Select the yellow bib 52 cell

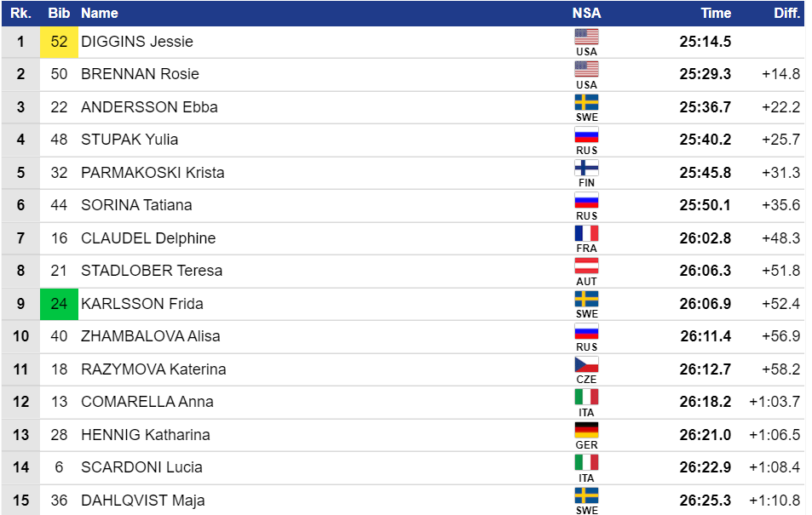click(x=59, y=42)
